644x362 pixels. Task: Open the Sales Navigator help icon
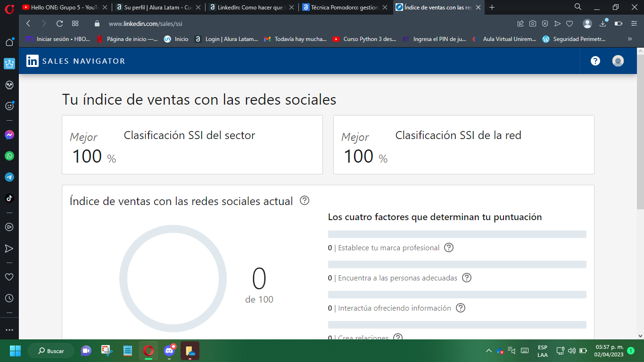tap(595, 61)
